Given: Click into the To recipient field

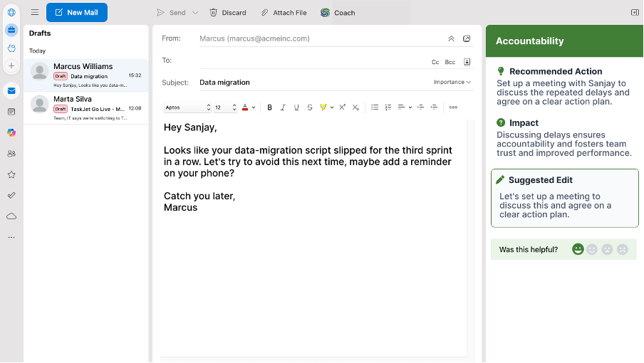Looking at the screenshot, I should [306, 62].
